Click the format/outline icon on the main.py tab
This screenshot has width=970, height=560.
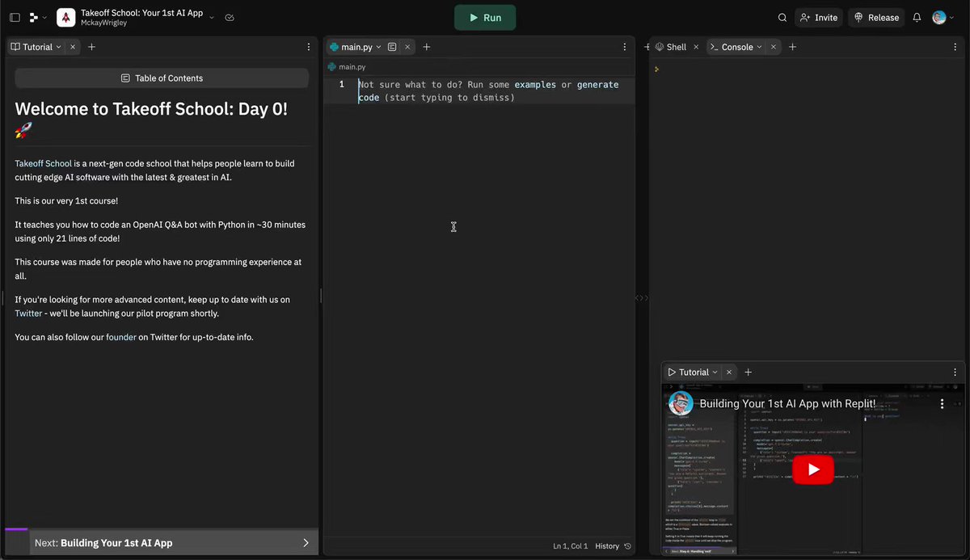[392, 47]
